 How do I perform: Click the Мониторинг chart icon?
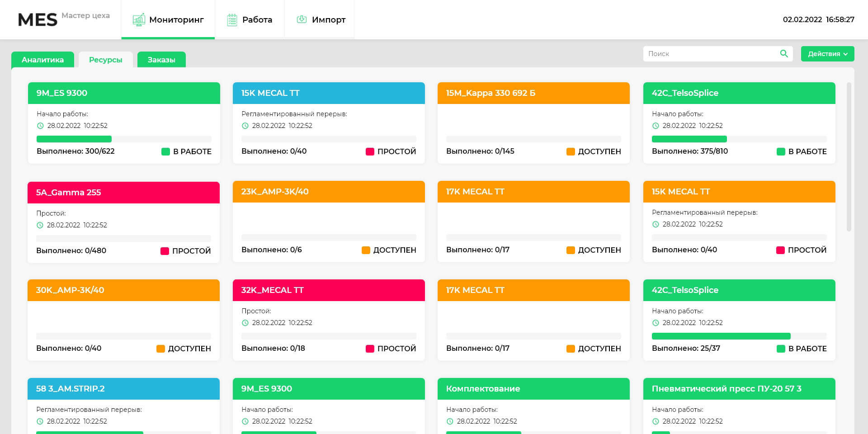pos(139,20)
